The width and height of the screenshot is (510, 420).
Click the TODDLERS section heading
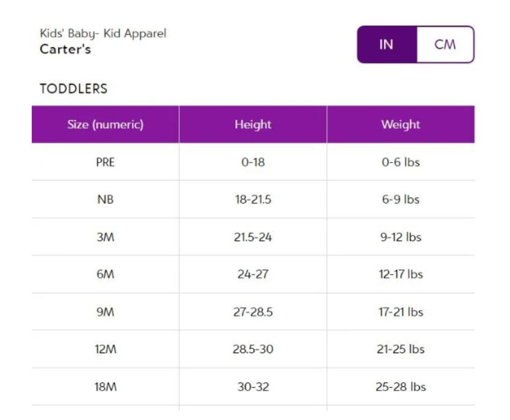tap(74, 89)
